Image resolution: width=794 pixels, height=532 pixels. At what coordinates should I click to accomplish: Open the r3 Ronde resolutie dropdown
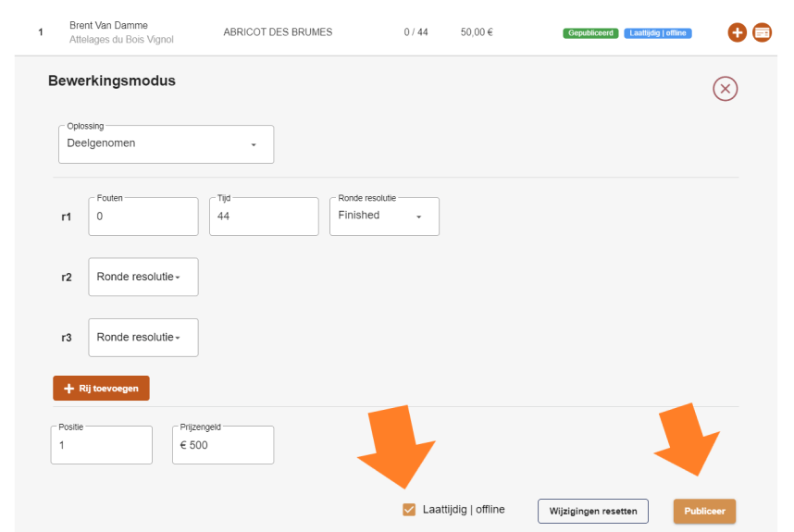click(143, 338)
